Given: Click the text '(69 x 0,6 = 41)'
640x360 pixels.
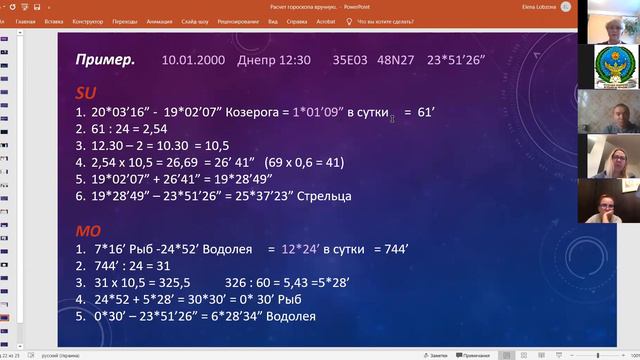Looking at the screenshot, I should 304,162.
